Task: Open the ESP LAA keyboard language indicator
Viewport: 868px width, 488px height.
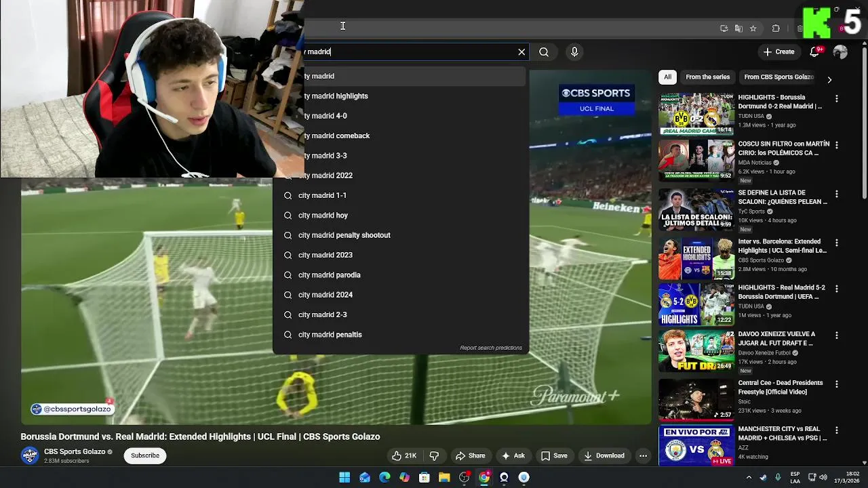Action: 795,477
